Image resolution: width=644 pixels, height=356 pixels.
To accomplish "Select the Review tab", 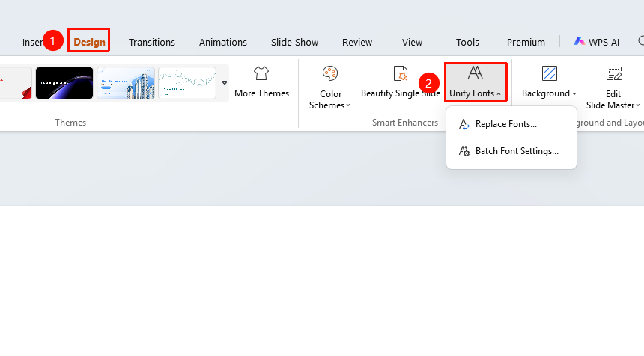I will [357, 42].
